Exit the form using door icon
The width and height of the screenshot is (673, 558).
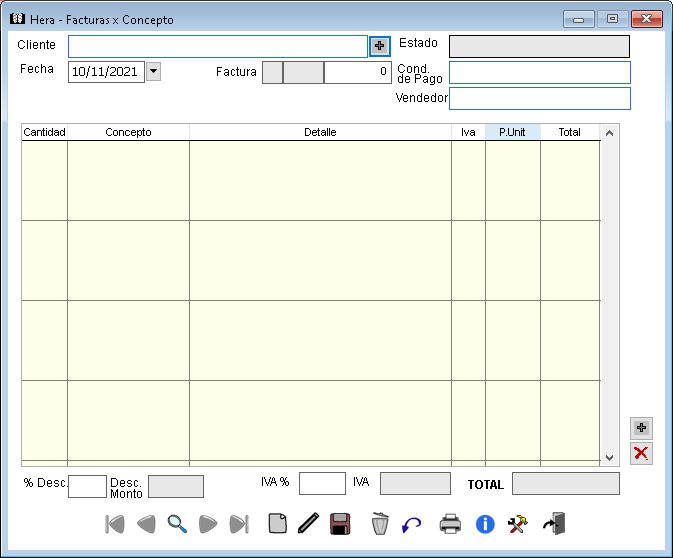(x=554, y=523)
